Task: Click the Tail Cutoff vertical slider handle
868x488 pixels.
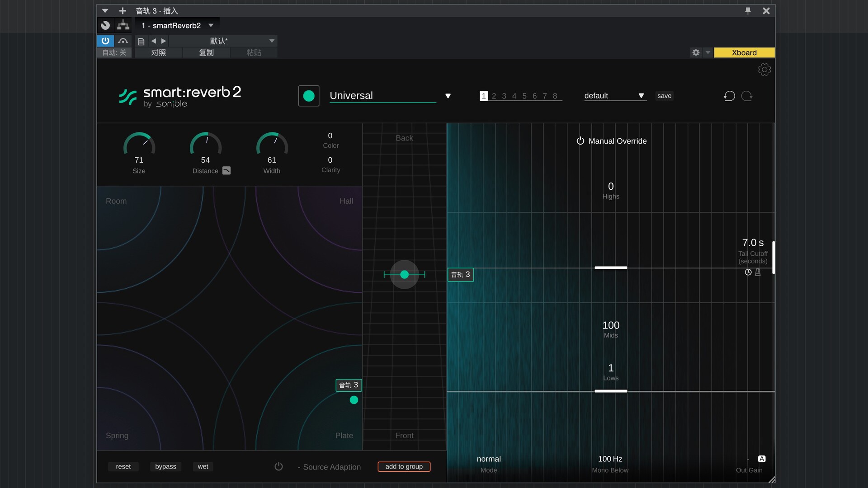Action: click(x=774, y=258)
